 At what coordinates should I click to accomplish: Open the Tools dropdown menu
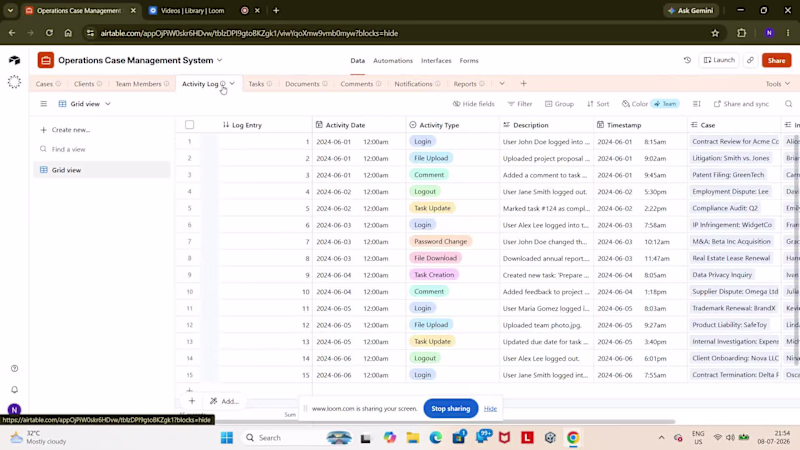point(778,84)
